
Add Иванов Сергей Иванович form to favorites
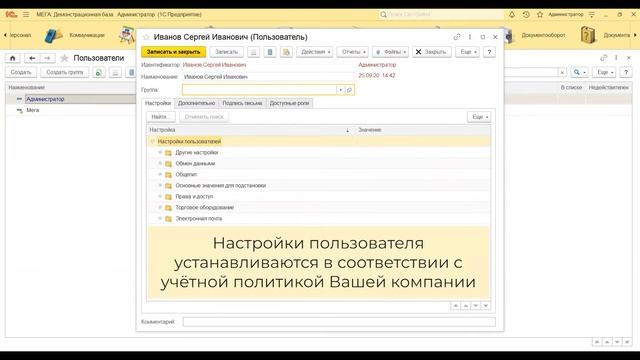[x=146, y=37]
